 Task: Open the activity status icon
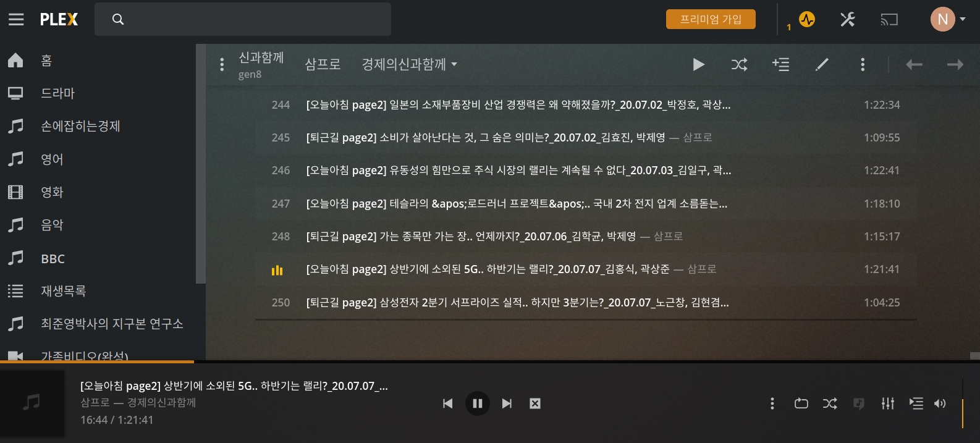tap(806, 19)
